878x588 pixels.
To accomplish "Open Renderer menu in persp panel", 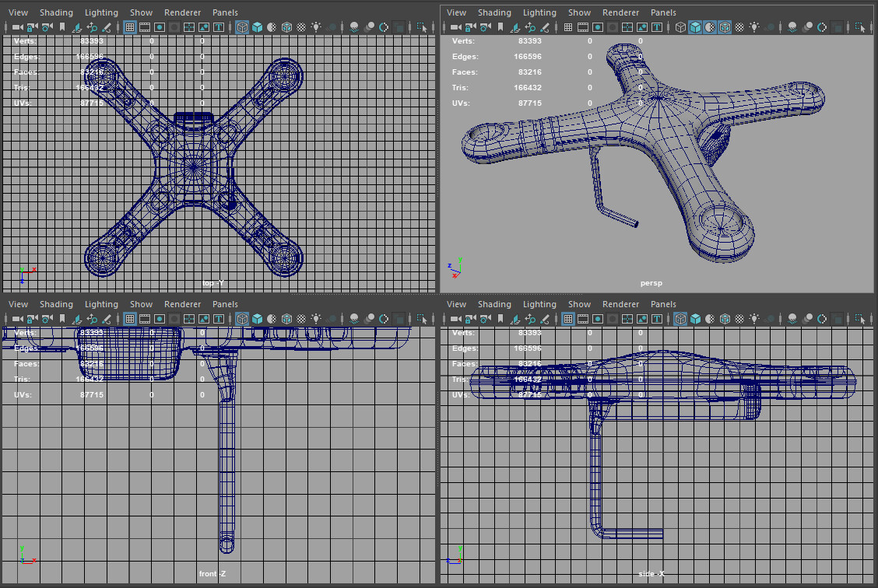I will coord(621,12).
